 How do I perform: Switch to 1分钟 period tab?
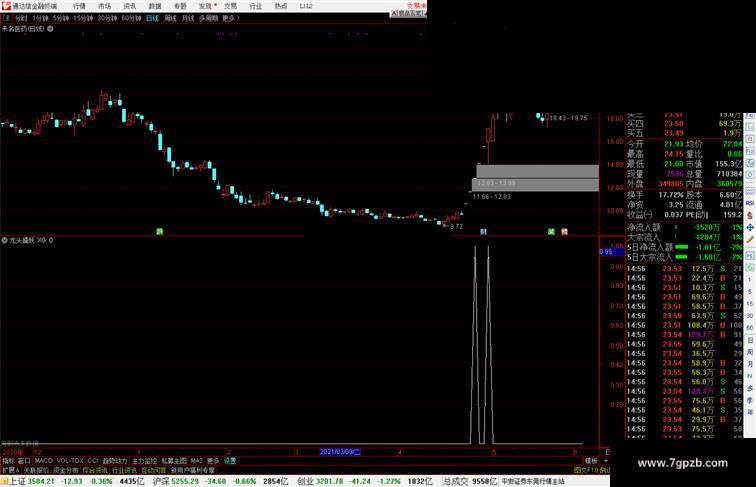pos(40,18)
